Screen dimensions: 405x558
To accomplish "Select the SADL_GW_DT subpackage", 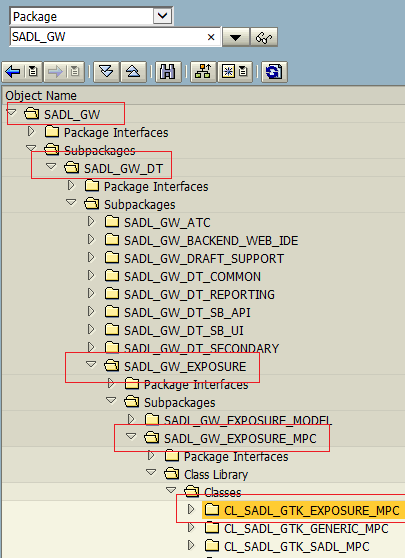I will 123,168.
